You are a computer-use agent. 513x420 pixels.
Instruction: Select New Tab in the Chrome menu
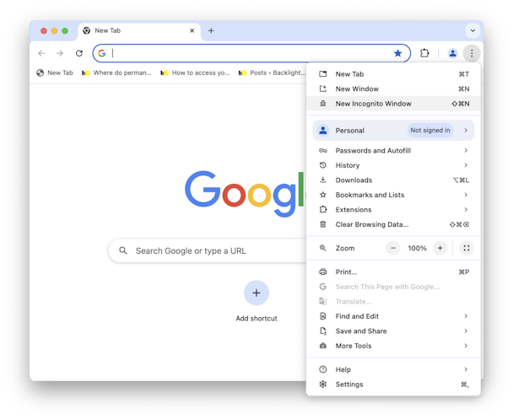[393, 74]
